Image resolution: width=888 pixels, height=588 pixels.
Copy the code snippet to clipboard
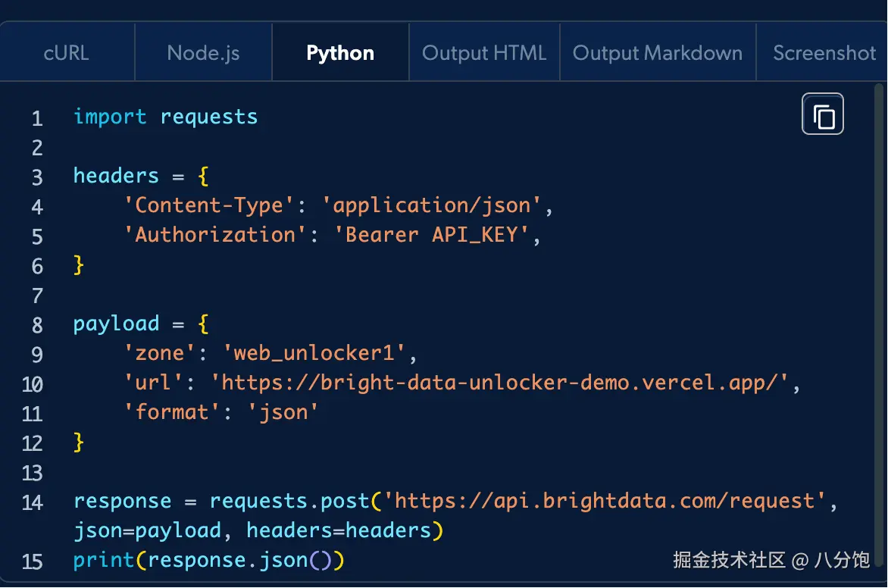tap(823, 114)
